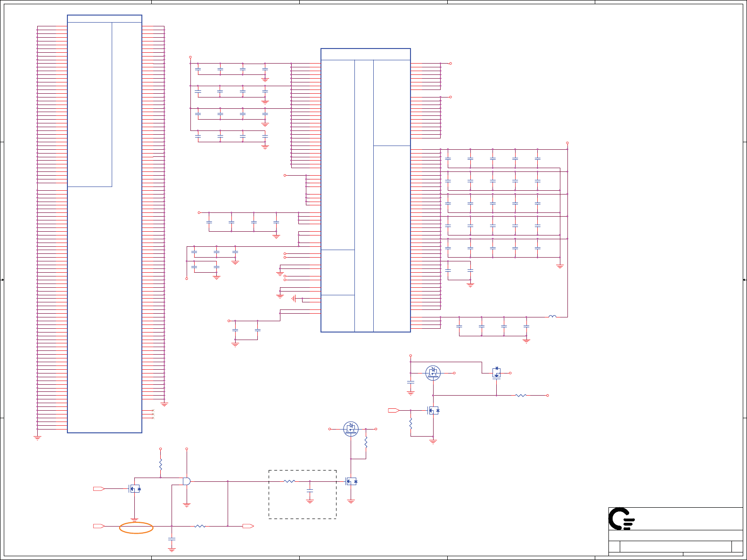747x560 pixels.
Task: Select the circled MOSFET directly above the dashed box's output transistor
Action: [351, 429]
